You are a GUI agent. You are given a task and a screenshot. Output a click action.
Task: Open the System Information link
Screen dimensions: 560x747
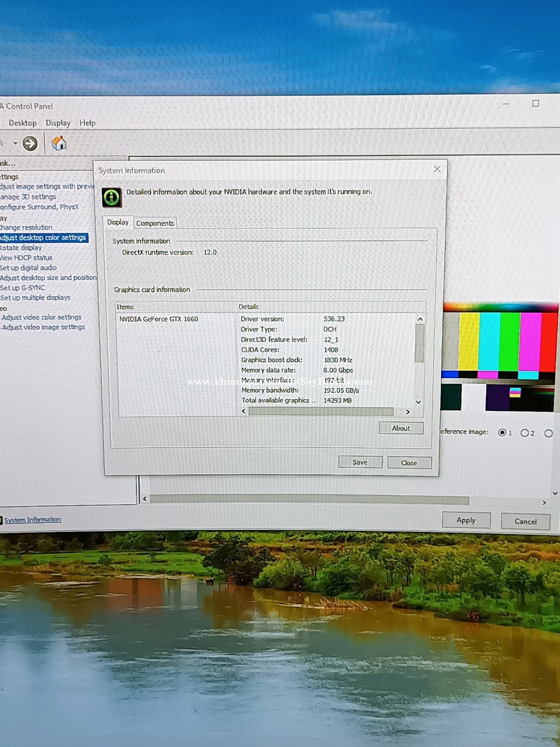33,520
